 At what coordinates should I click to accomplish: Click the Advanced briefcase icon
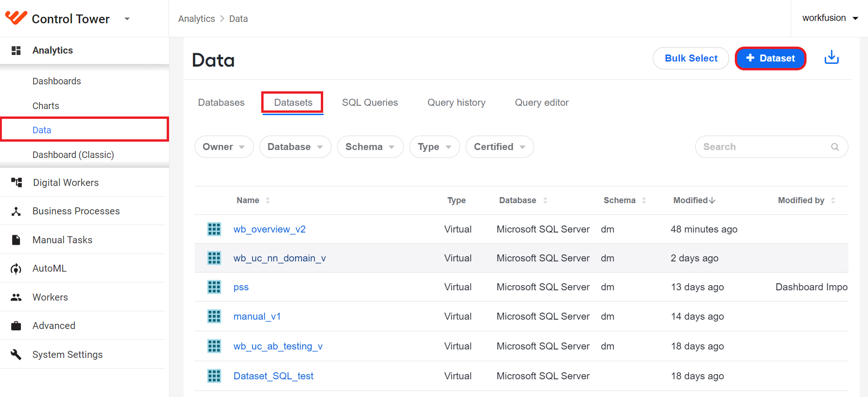16,326
